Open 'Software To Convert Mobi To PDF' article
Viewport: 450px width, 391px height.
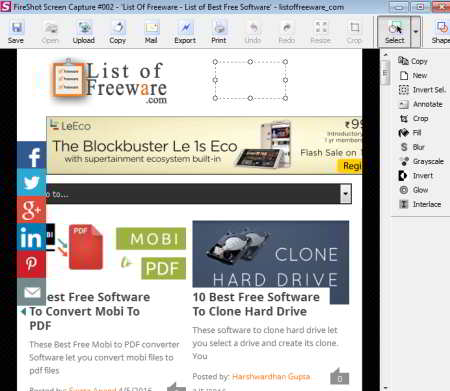(x=89, y=311)
